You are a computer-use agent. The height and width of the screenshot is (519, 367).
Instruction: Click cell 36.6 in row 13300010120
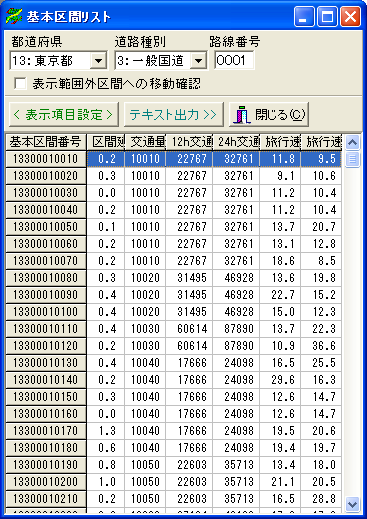[x=321, y=346]
